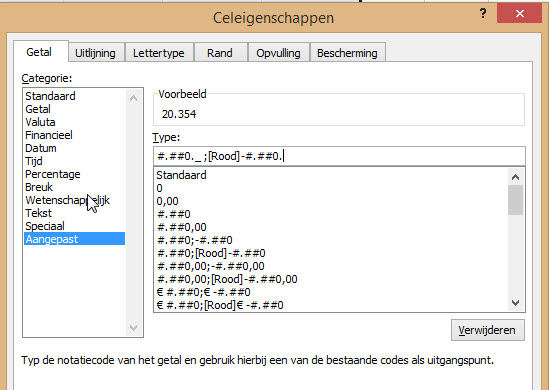
Task: Click the Verwijderen button
Action: pyautogui.click(x=487, y=330)
